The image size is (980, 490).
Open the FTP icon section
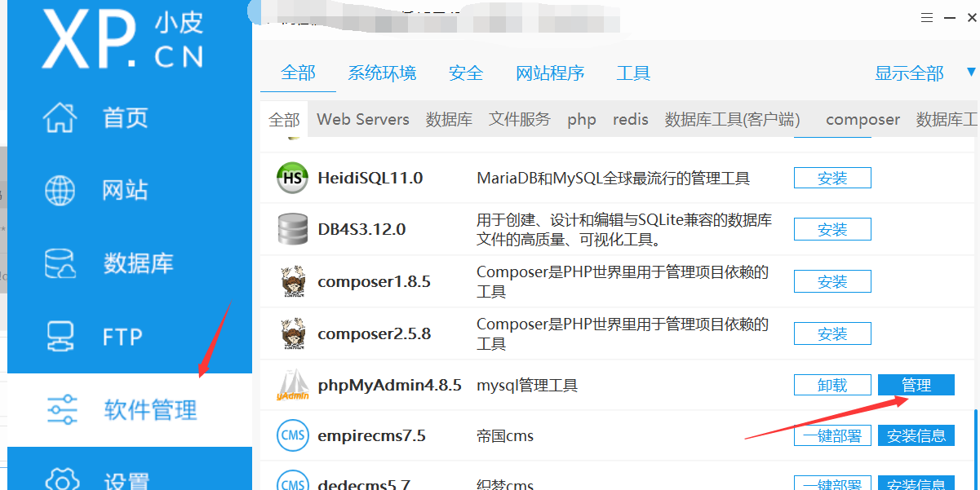click(60, 336)
